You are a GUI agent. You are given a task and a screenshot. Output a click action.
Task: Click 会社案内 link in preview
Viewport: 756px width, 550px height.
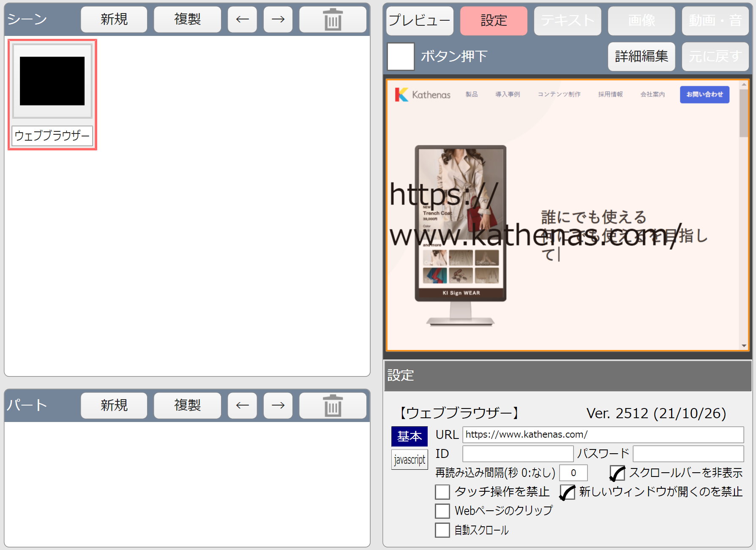coord(652,95)
